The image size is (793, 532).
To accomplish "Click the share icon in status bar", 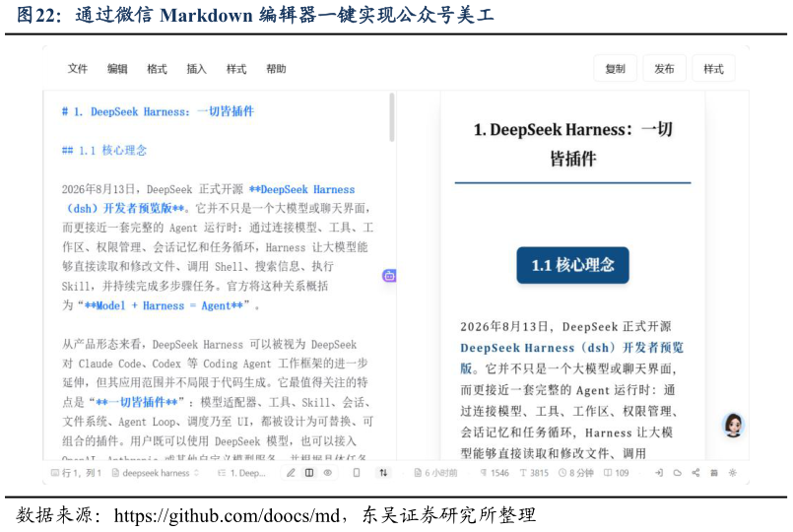I will pos(695,473).
